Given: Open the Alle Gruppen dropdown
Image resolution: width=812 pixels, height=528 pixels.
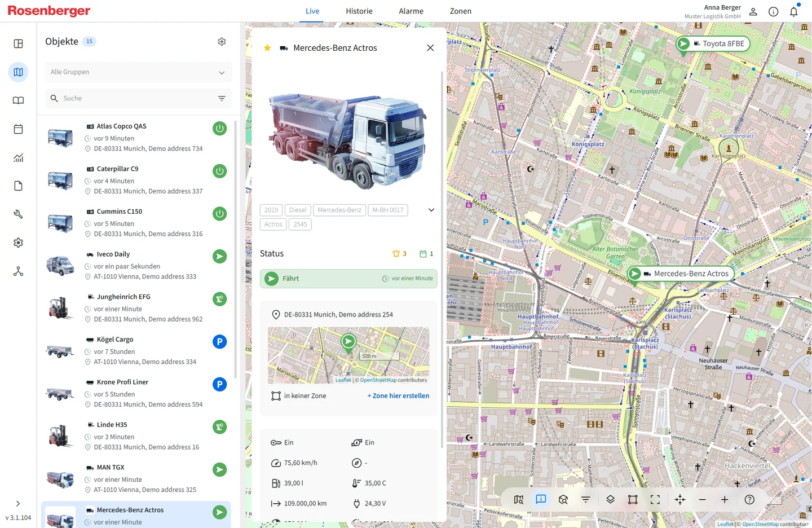Looking at the screenshot, I should (x=138, y=72).
